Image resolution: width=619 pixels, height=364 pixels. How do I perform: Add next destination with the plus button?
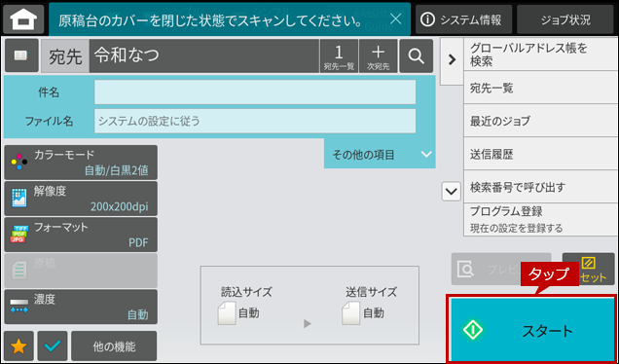click(x=378, y=56)
